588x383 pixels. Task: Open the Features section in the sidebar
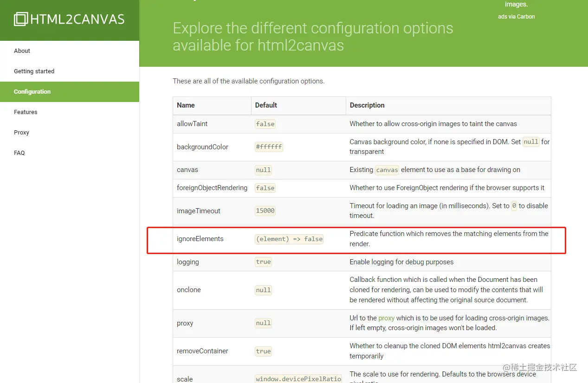(x=26, y=112)
